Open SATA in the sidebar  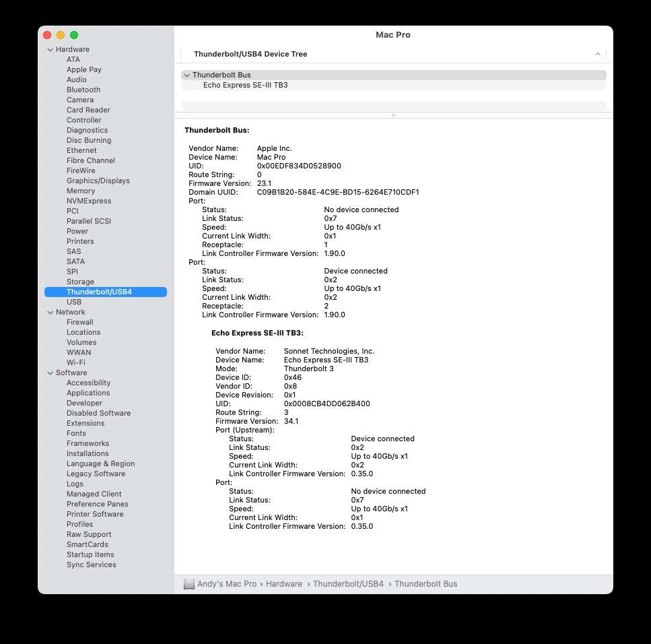(75, 261)
